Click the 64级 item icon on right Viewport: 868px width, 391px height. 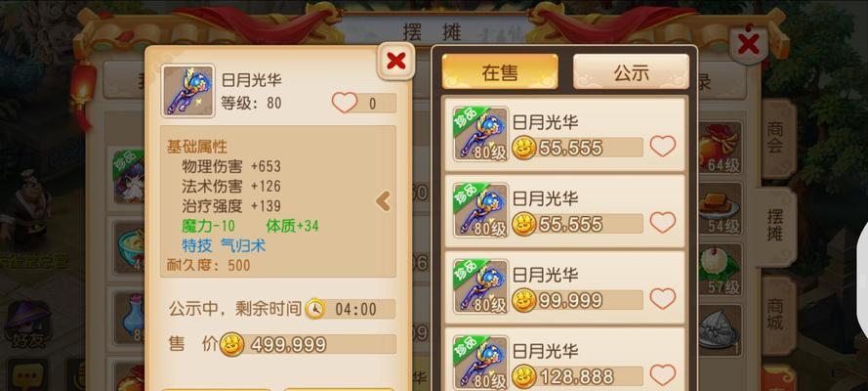719,147
